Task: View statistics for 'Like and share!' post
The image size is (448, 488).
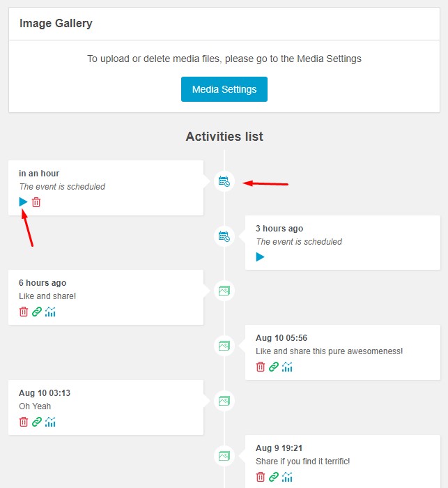Action: (50, 312)
